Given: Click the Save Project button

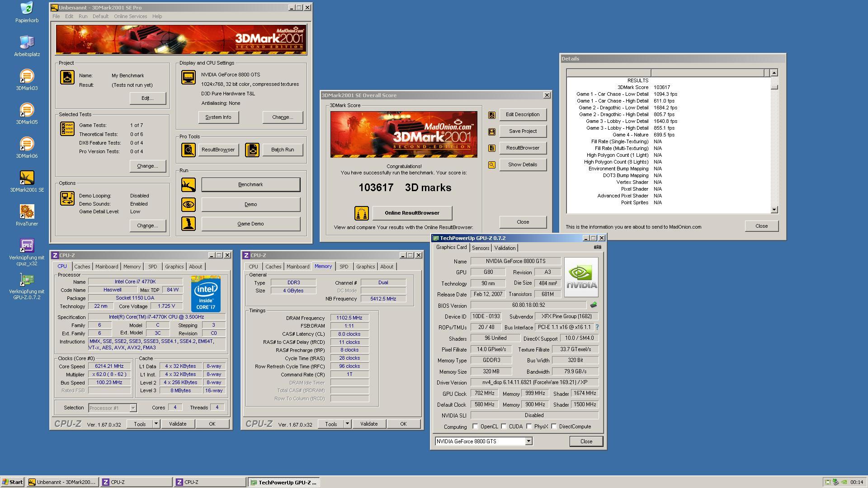Looking at the screenshot, I should [523, 131].
